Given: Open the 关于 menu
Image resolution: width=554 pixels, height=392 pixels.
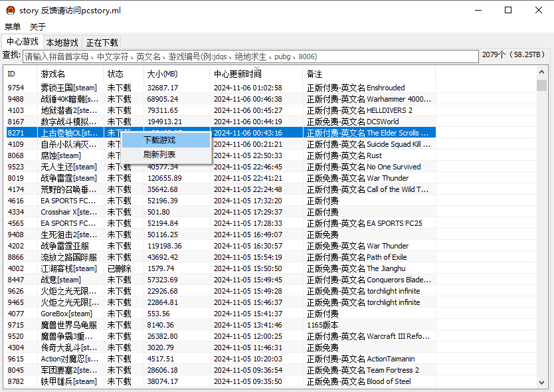Looking at the screenshot, I should 38,27.
